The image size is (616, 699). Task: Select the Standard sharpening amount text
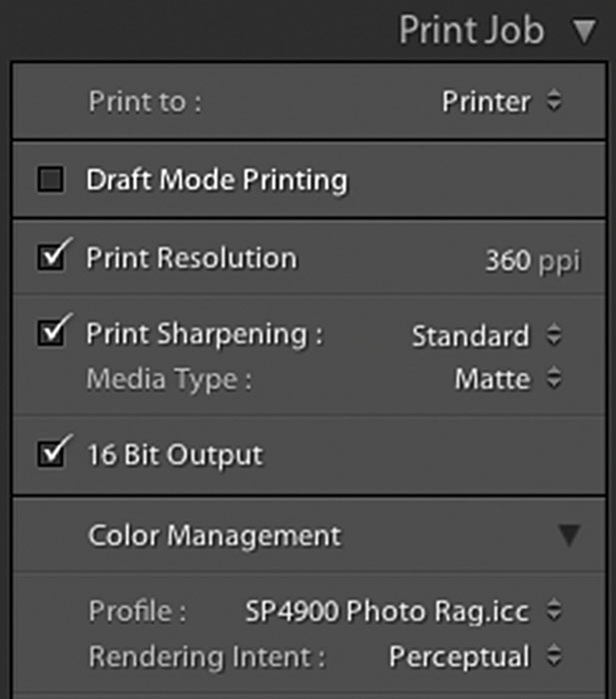click(470, 336)
